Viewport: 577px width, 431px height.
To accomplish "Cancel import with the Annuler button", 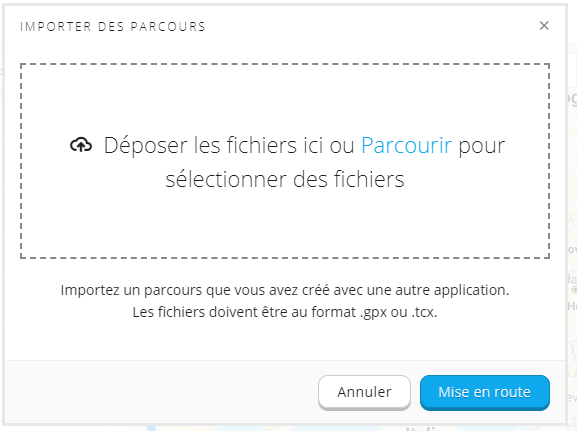I will pos(364,392).
